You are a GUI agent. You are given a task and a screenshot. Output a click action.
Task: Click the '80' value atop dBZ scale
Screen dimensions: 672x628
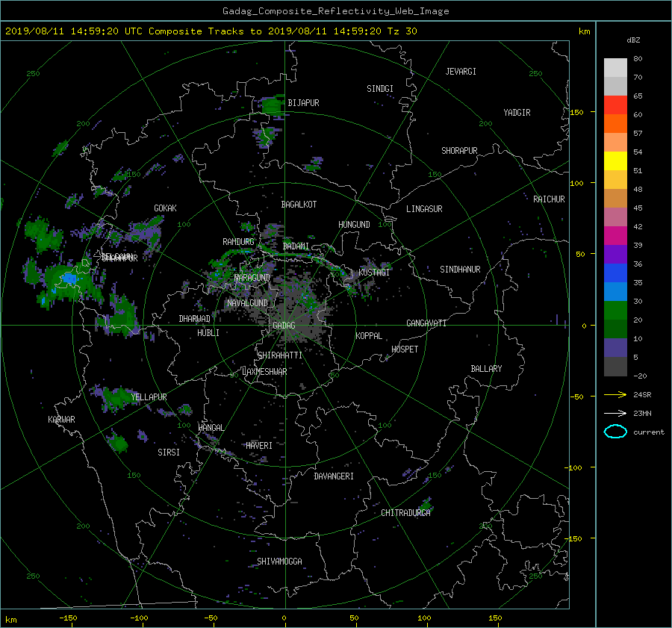pos(638,59)
